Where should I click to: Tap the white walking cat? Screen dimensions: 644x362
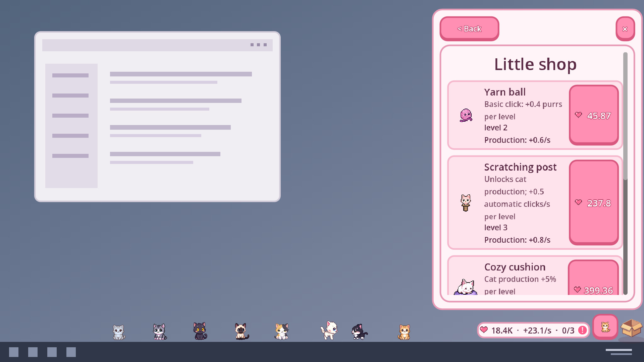point(329,330)
